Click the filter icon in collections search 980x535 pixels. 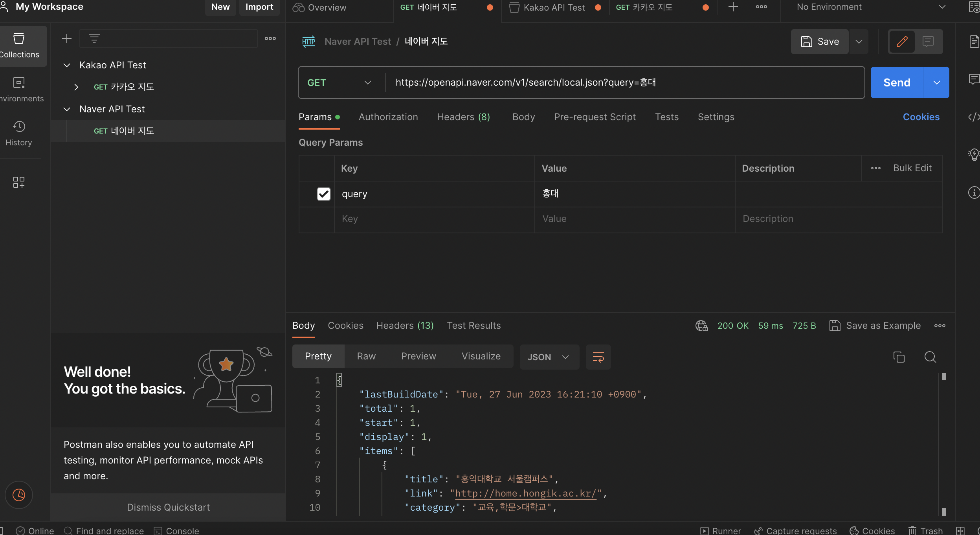click(x=94, y=38)
